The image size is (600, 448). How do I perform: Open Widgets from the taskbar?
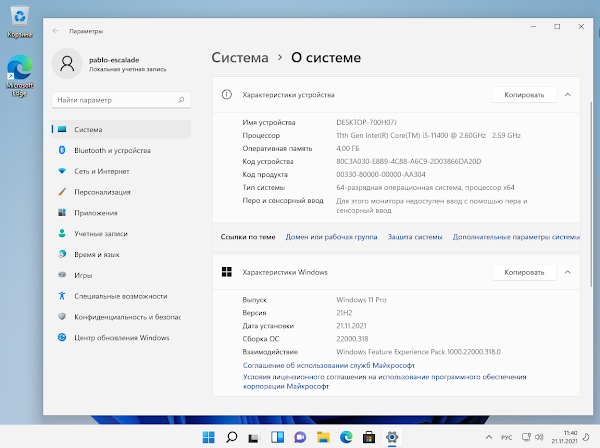[x=277, y=437]
